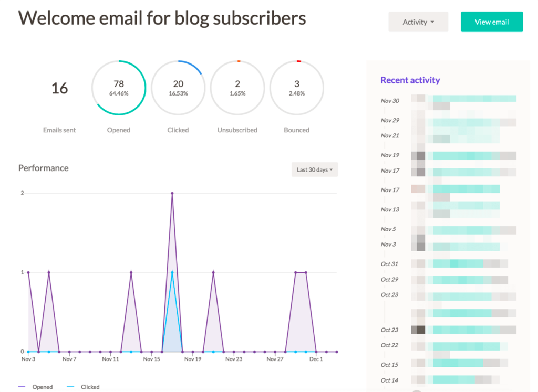The height and width of the screenshot is (392, 538).
Task: Click the chart peak point at value 2
Action: coord(172,193)
